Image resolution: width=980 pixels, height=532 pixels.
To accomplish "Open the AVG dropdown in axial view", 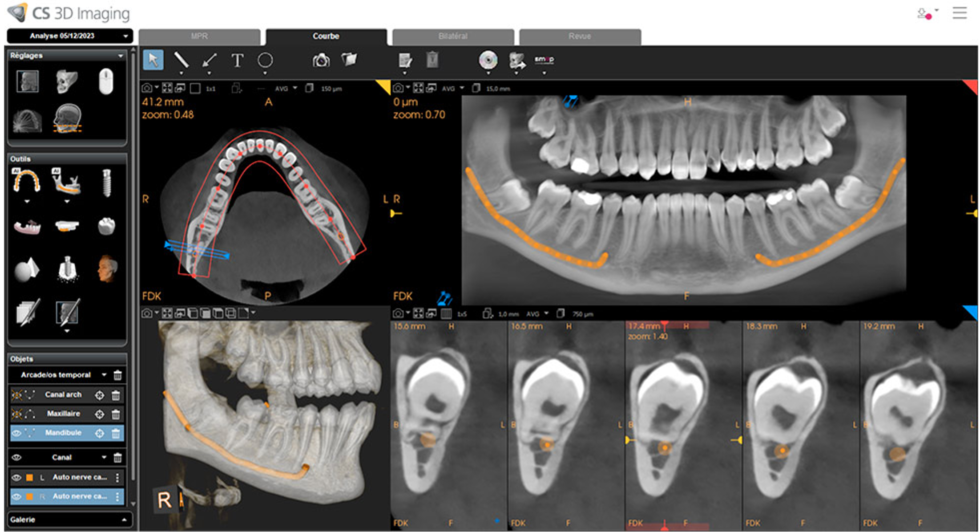I will point(286,89).
